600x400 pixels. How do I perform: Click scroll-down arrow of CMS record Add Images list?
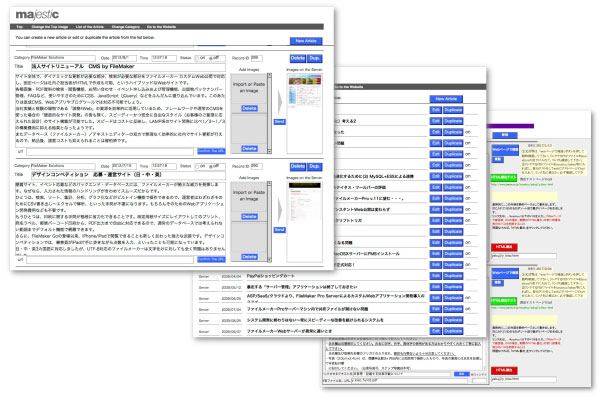click(x=269, y=151)
